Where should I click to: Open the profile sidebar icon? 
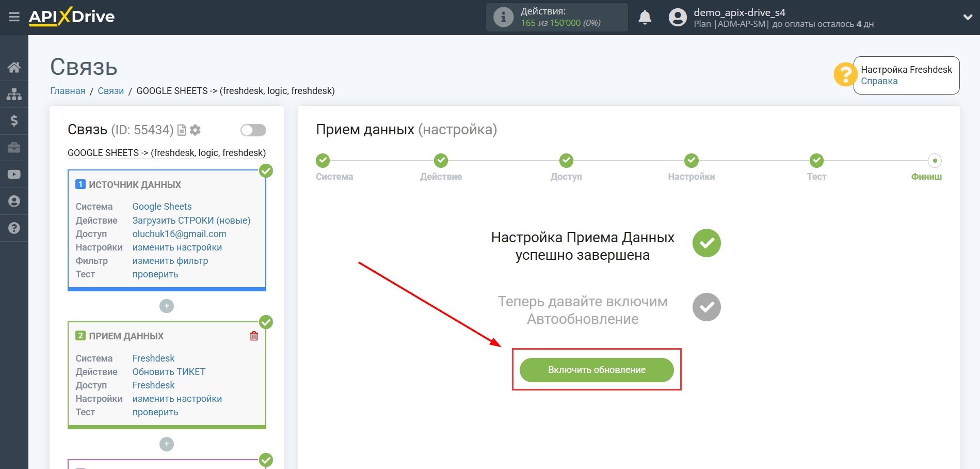(x=14, y=201)
